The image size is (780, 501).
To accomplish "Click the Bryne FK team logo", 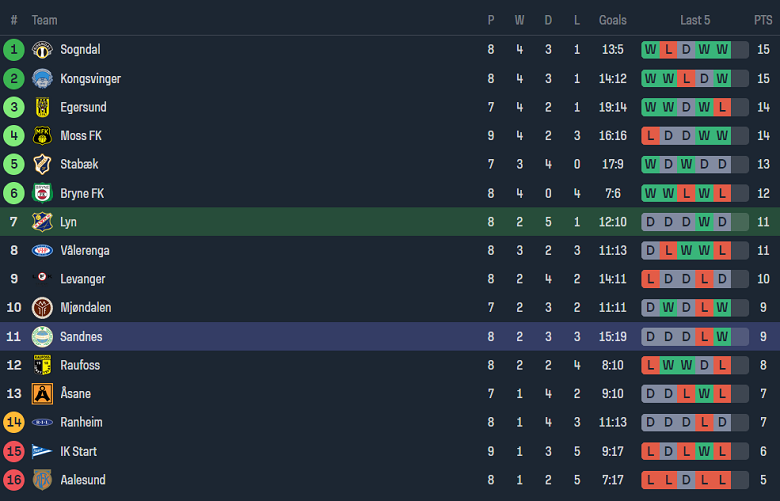I will click(x=42, y=193).
